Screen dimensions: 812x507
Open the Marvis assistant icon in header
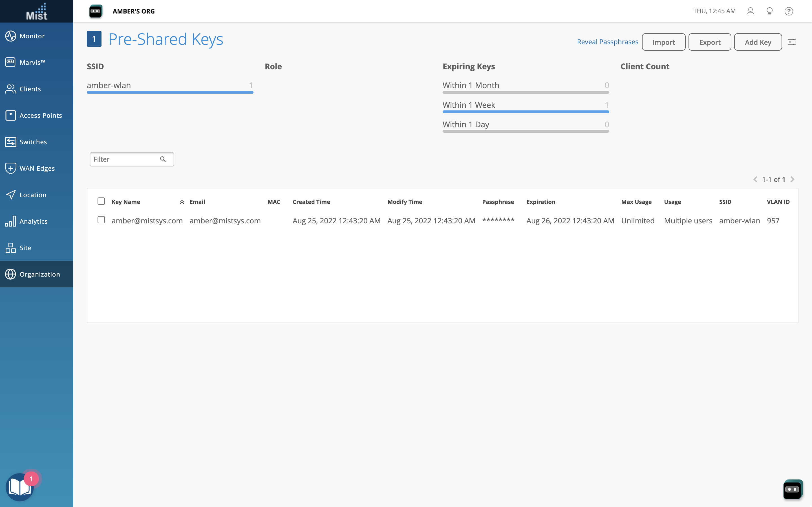coord(96,11)
